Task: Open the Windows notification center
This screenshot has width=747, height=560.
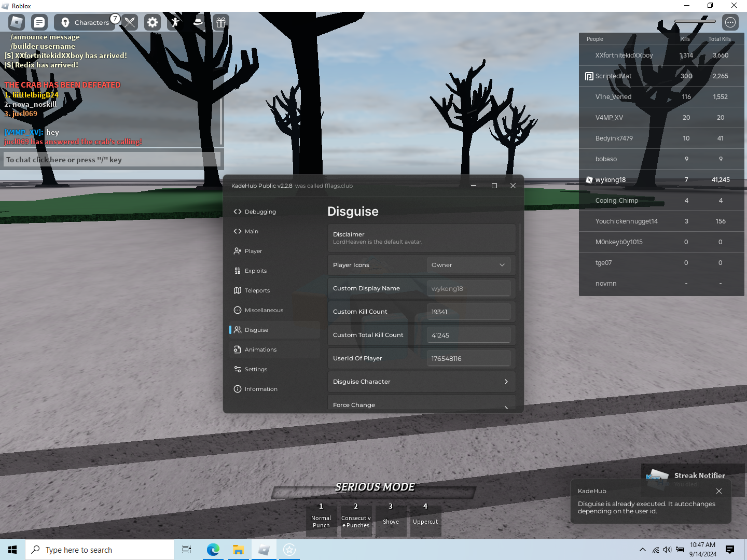Action: (x=730, y=550)
